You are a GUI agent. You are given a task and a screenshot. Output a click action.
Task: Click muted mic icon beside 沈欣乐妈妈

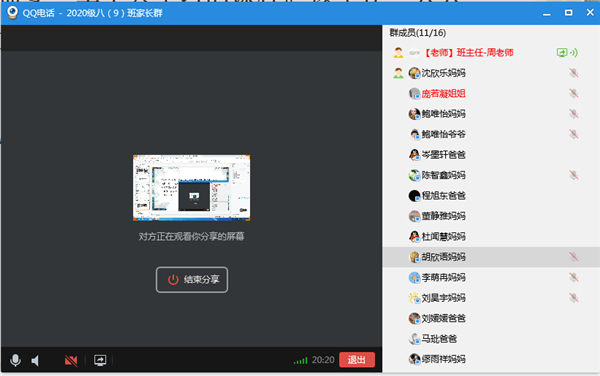(573, 73)
